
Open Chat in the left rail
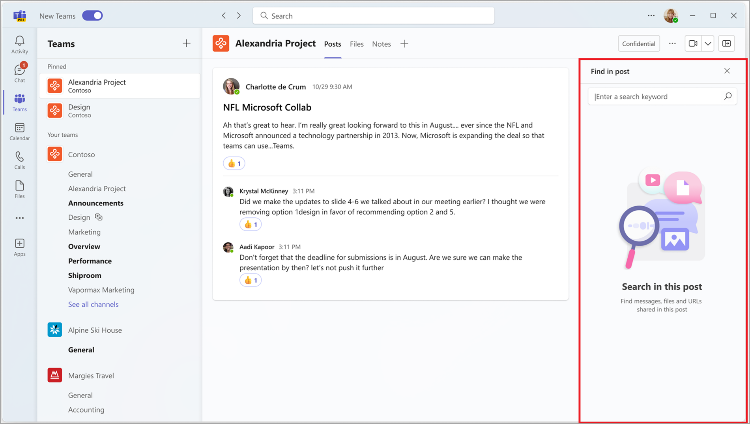20,73
